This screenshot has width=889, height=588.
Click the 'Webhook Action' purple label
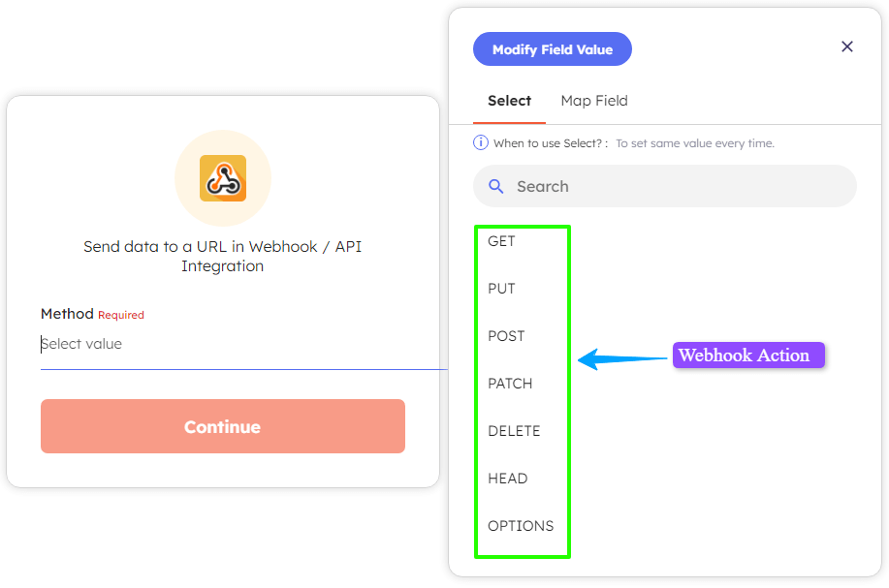pos(747,355)
